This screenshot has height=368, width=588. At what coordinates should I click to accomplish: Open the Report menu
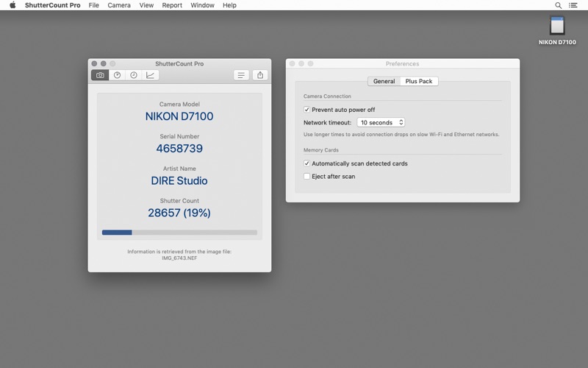pos(172,5)
